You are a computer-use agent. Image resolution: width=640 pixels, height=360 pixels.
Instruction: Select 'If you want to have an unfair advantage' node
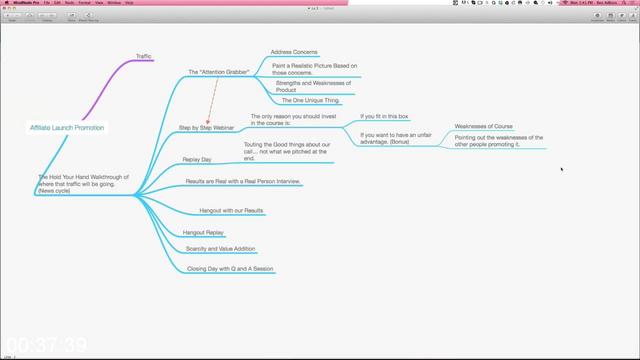click(396, 138)
